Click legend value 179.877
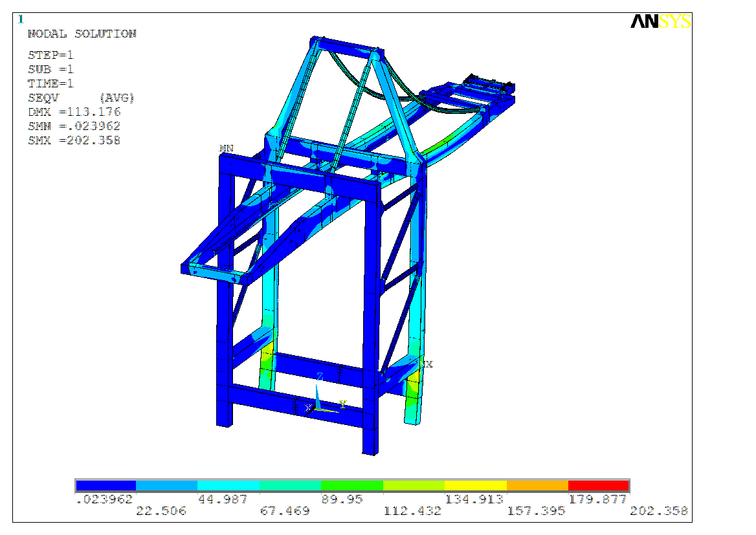 click(598, 499)
